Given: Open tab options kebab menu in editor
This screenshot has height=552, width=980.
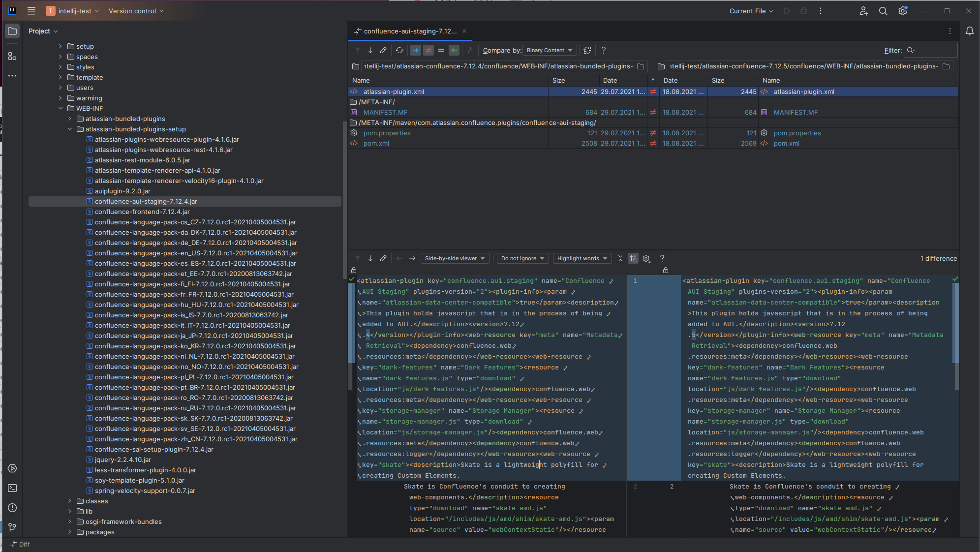Looking at the screenshot, I should [950, 31].
